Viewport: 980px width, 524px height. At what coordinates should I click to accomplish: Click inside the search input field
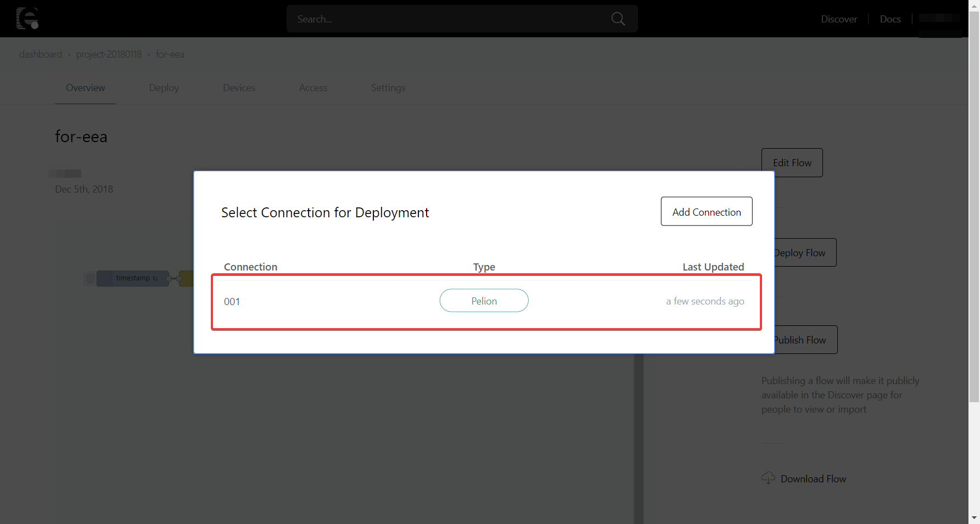[439, 18]
